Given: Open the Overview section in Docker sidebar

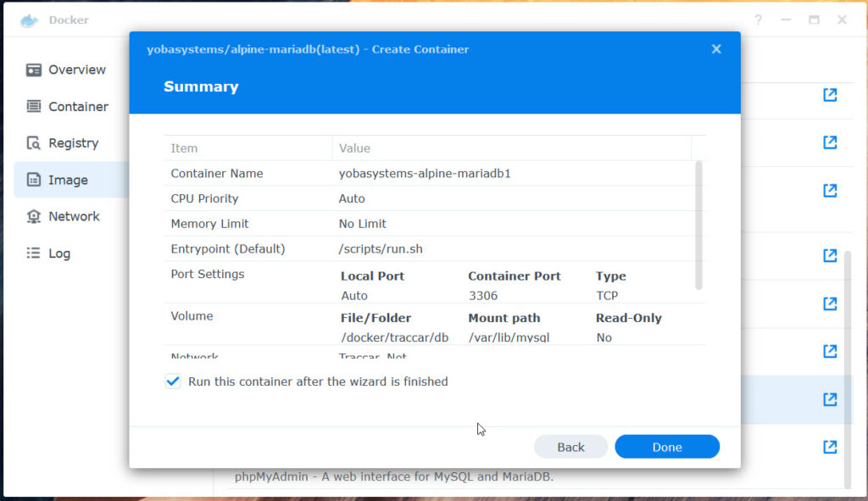Looking at the screenshot, I should (x=66, y=70).
